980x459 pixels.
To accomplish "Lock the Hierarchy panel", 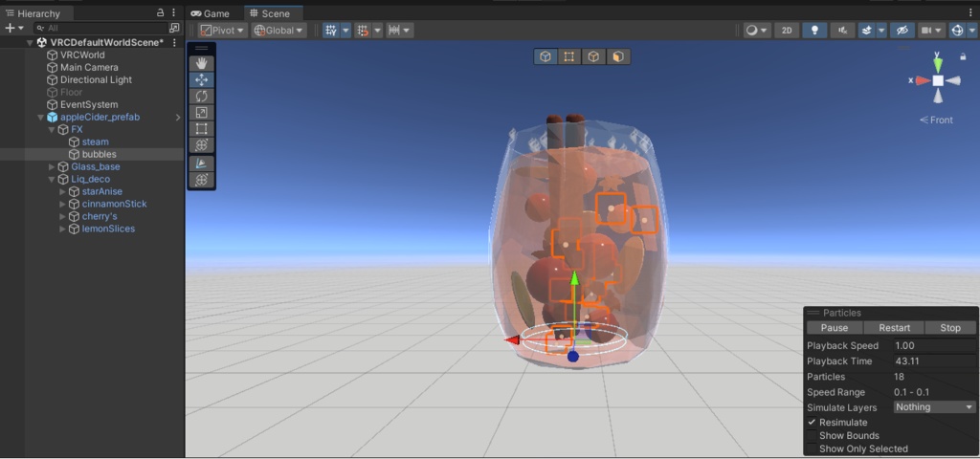I will pos(161,12).
